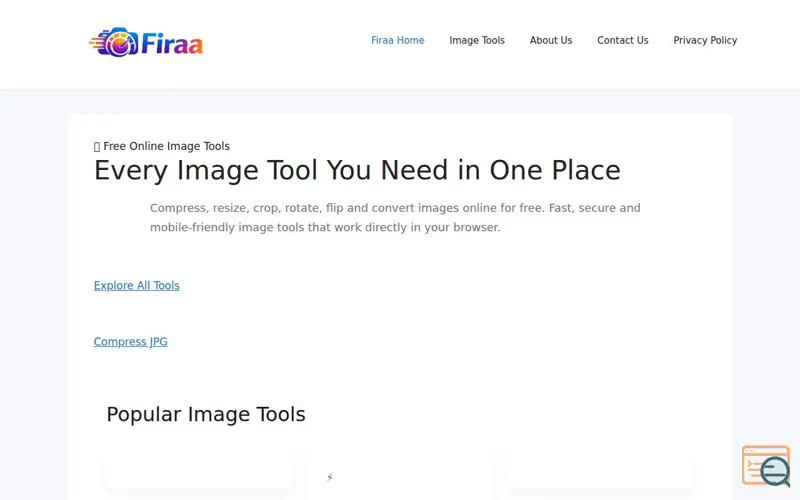The width and height of the screenshot is (800, 500).
Task: Open the Compress JPG link
Action: pos(131,341)
